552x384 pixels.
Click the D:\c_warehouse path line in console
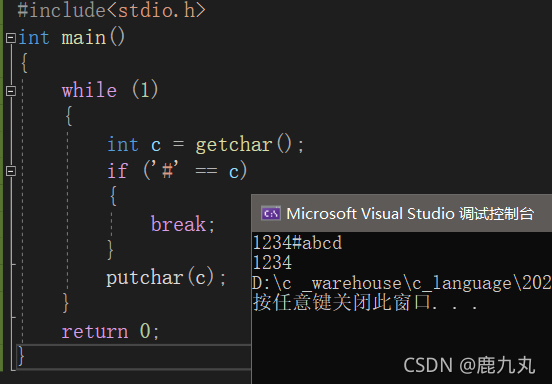click(x=402, y=283)
